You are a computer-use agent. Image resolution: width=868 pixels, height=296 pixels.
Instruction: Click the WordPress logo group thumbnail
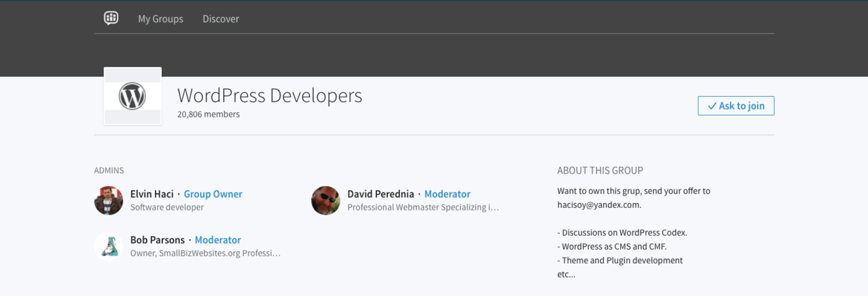point(133,96)
